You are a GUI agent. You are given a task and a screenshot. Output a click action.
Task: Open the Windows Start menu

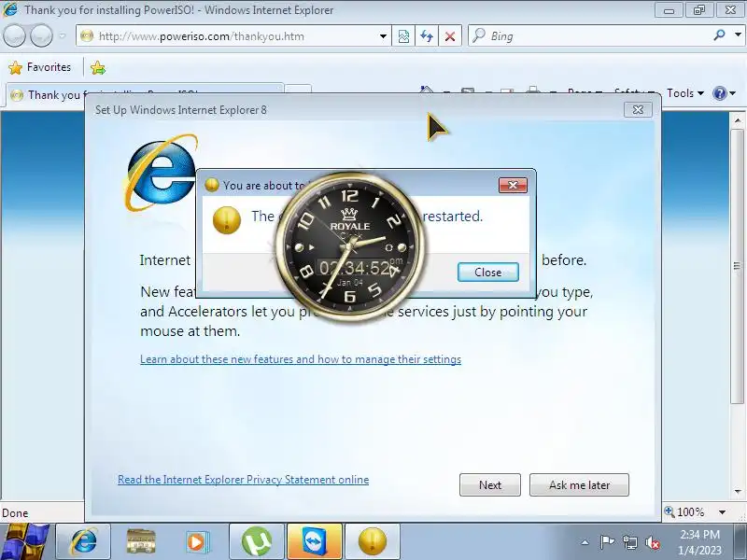[x=24, y=541]
